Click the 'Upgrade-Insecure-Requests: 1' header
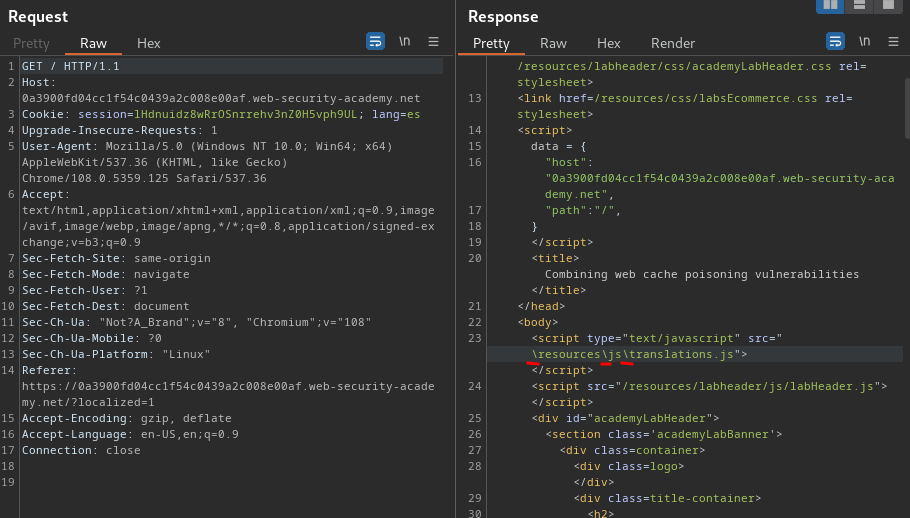 coord(120,131)
